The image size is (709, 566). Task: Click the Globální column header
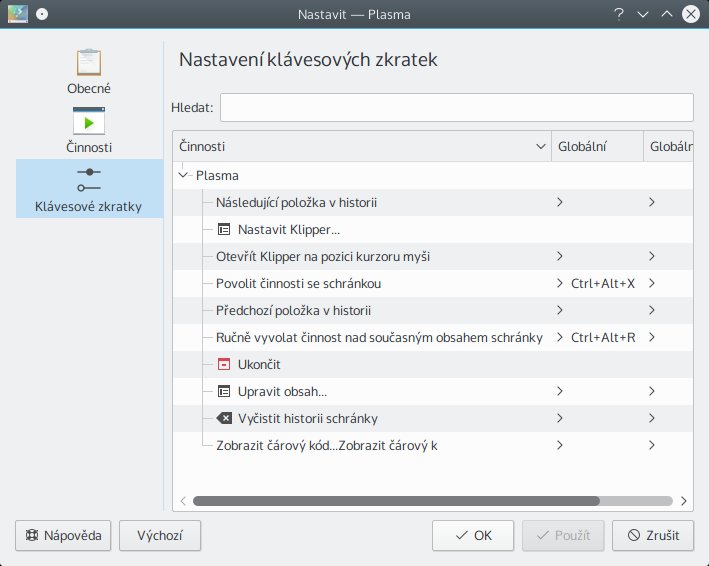click(x=597, y=147)
